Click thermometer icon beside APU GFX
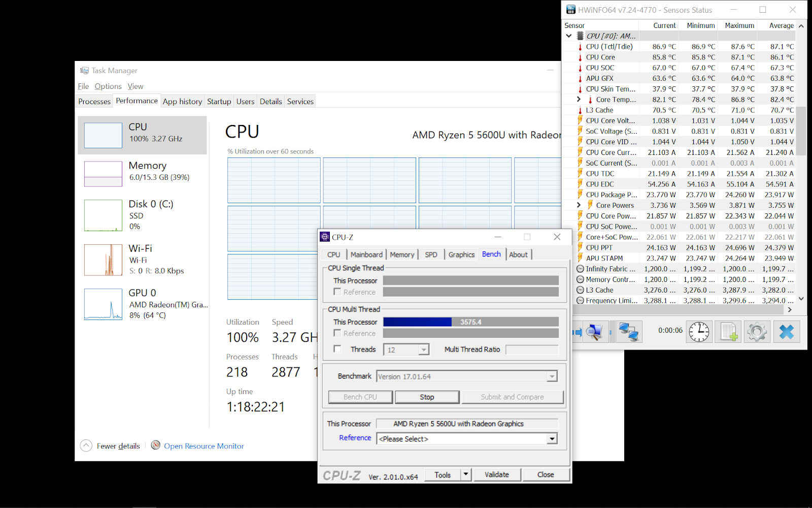The image size is (812, 508). click(580, 78)
